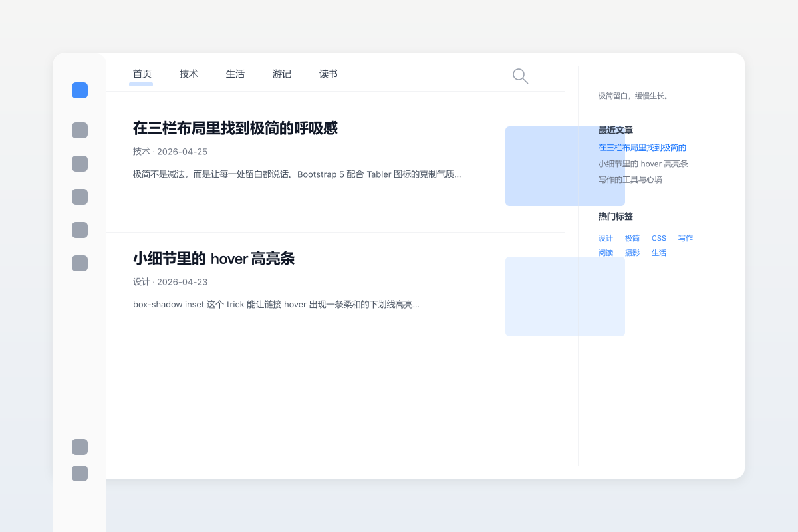Click thumbnail of the 三栏布局 article
This screenshot has height=532, width=798.
565,166
